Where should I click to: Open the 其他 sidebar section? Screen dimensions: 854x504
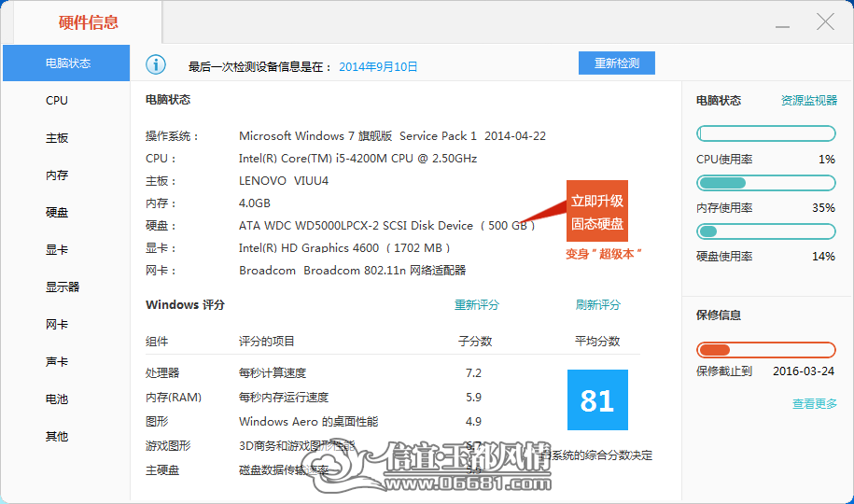(57, 437)
